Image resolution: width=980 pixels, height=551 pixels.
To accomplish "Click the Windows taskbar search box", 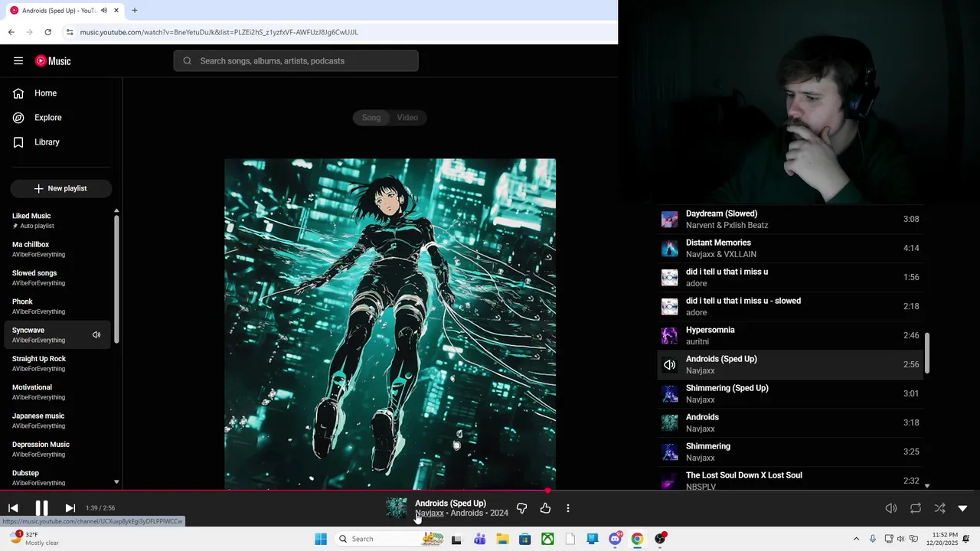I will click(x=390, y=539).
